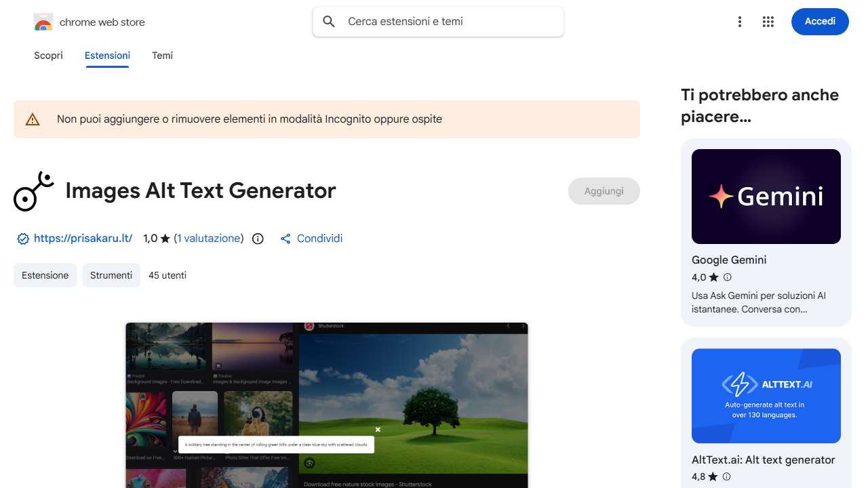The width and height of the screenshot is (868, 488).
Task: Click the search magnifier icon
Action: (x=329, y=22)
